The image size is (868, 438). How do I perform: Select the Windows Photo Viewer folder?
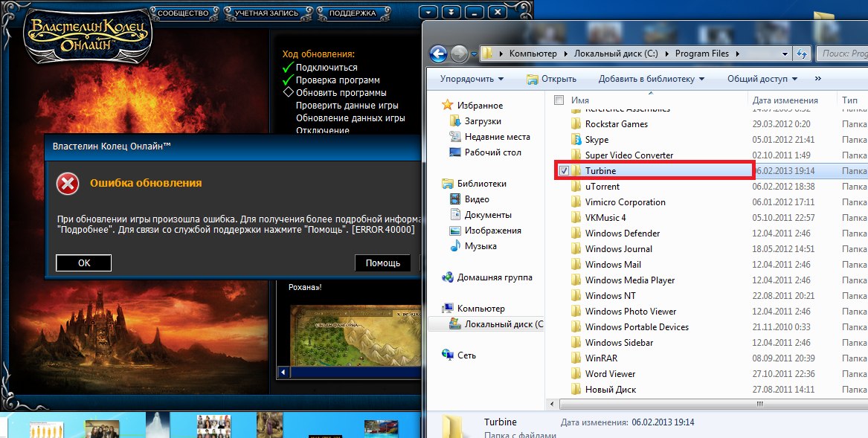631,311
